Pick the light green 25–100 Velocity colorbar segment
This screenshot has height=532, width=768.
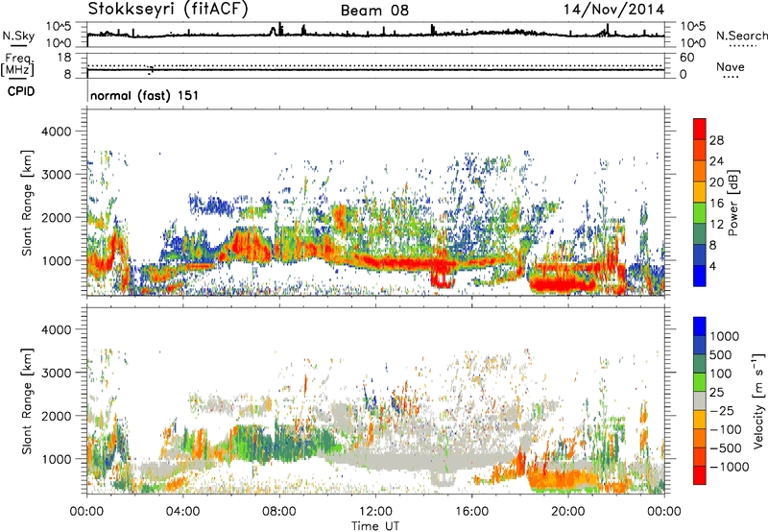click(x=700, y=382)
